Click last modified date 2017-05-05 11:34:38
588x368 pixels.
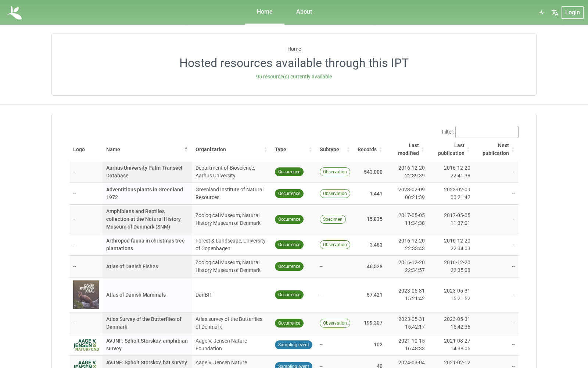(x=412, y=219)
